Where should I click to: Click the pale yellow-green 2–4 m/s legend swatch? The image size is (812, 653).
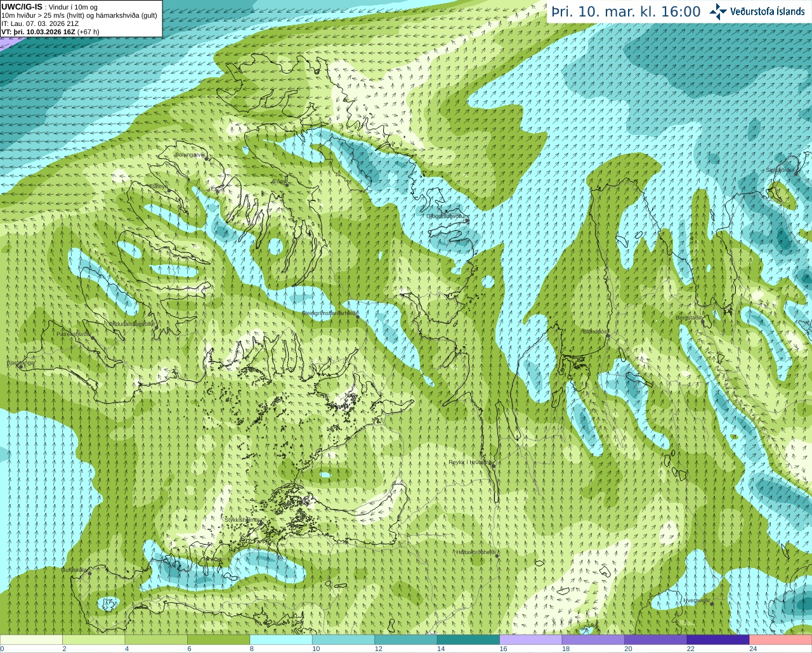click(94, 640)
